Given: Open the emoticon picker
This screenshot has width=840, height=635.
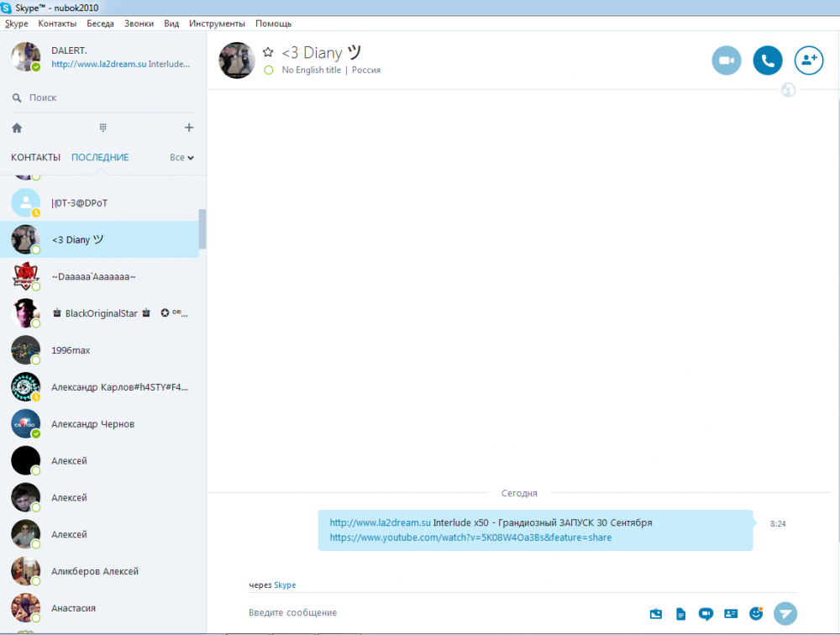Looking at the screenshot, I should tap(756, 613).
